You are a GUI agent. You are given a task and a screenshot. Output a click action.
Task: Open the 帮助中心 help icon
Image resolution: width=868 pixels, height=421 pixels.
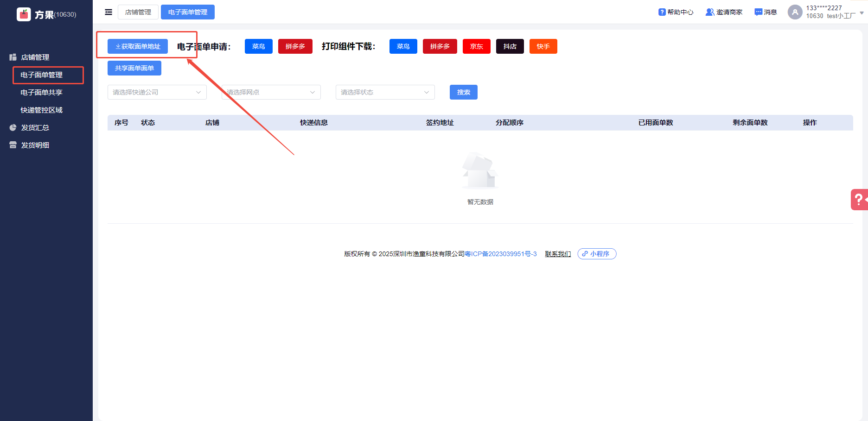click(x=662, y=12)
